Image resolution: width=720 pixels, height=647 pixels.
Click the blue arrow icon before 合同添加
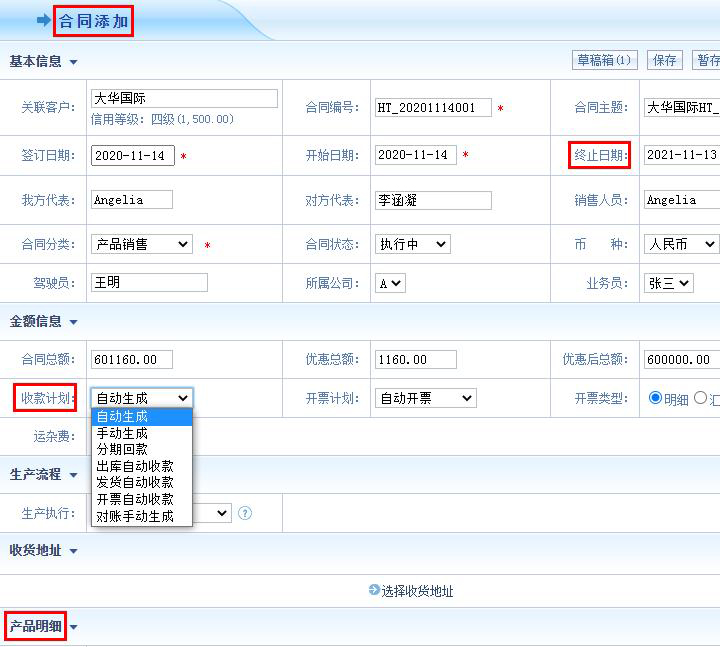click(43, 20)
